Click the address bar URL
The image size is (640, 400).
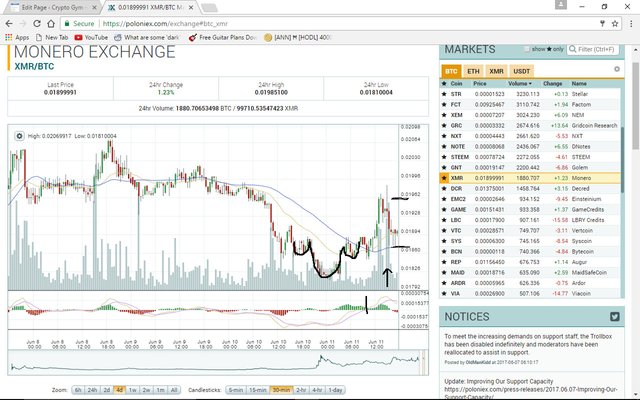(x=165, y=24)
